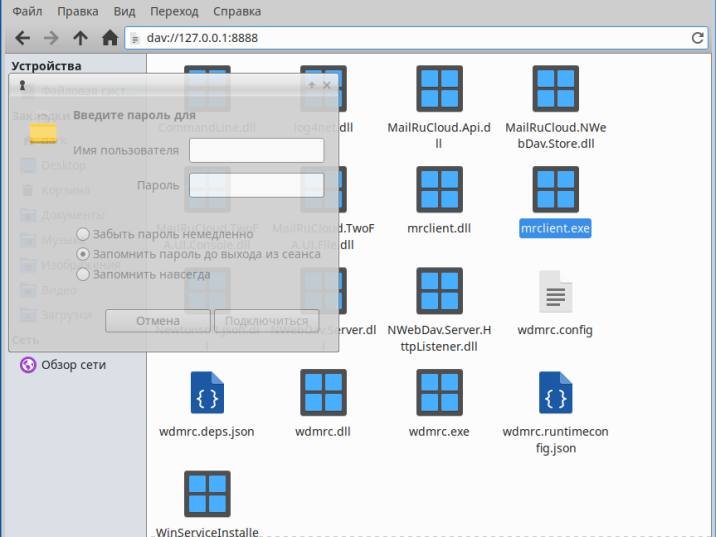Click the Отмена button in the password dialog

(x=158, y=321)
